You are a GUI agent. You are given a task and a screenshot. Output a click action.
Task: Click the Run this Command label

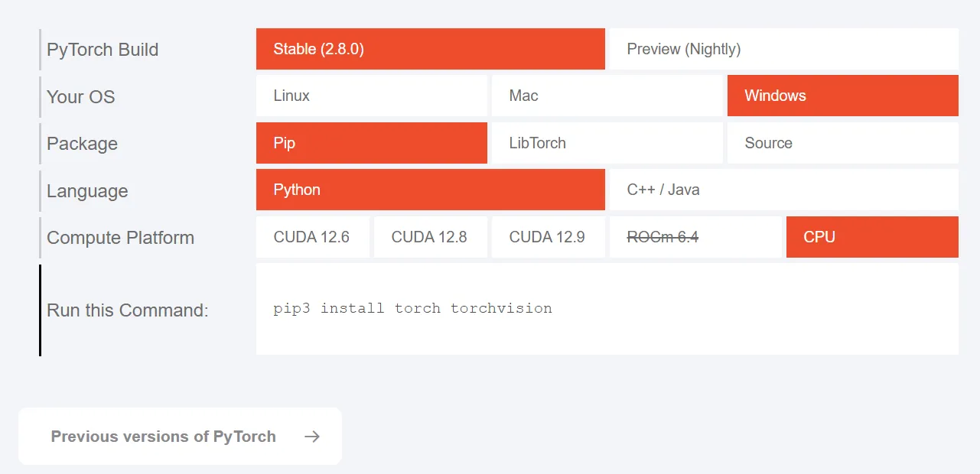127,310
